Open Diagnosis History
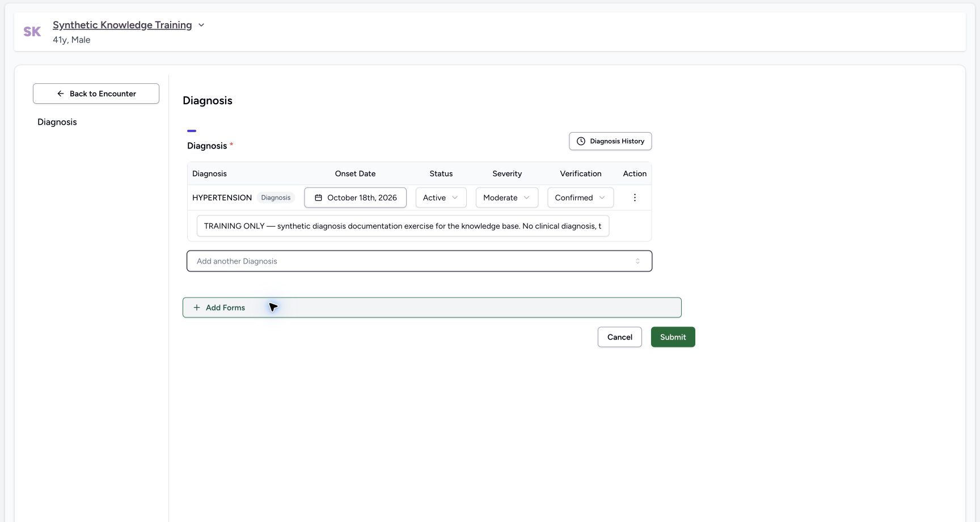 click(x=610, y=141)
